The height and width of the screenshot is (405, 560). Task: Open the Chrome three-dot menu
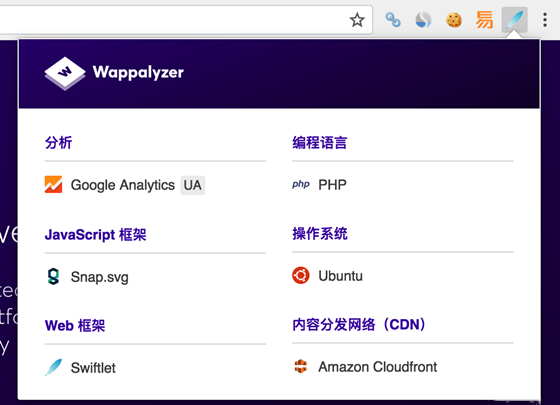click(x=545, y=20)
